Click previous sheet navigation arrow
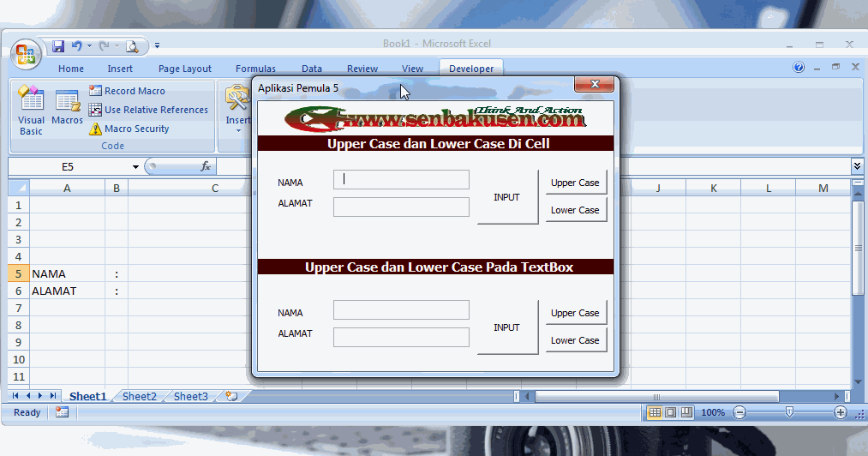This screenshot has height=456, width=868. (27, 396)
